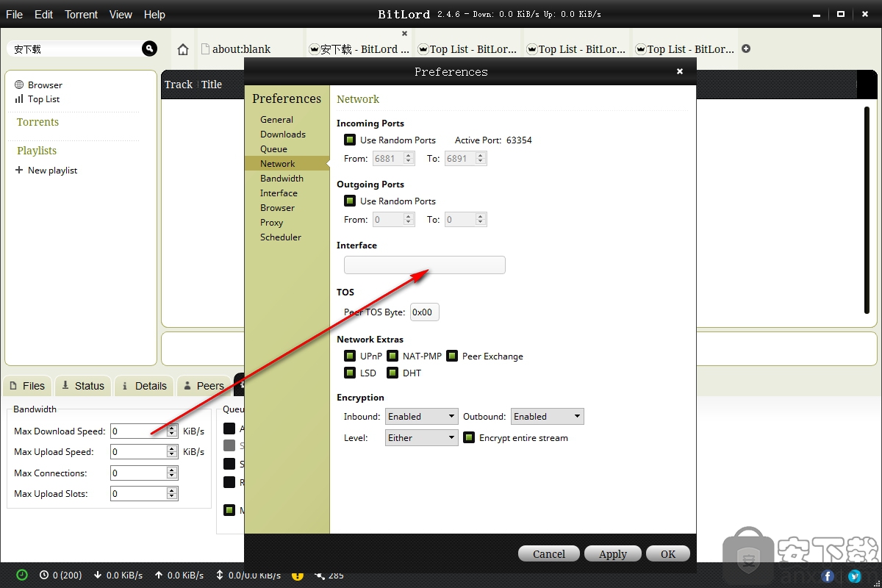Select Proxy in Preferences list

point(271,222)
